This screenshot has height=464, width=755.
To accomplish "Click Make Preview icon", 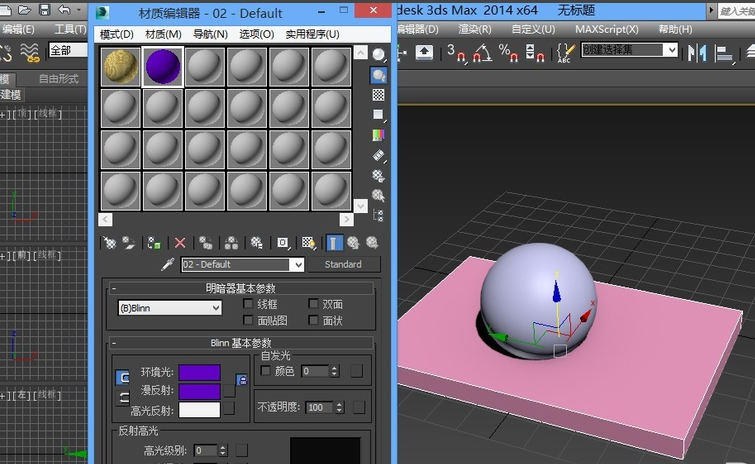I will click(378, 155).
